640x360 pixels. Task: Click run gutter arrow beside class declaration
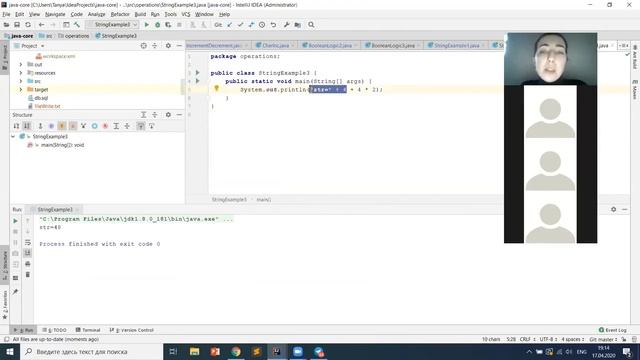coord(198,73)
